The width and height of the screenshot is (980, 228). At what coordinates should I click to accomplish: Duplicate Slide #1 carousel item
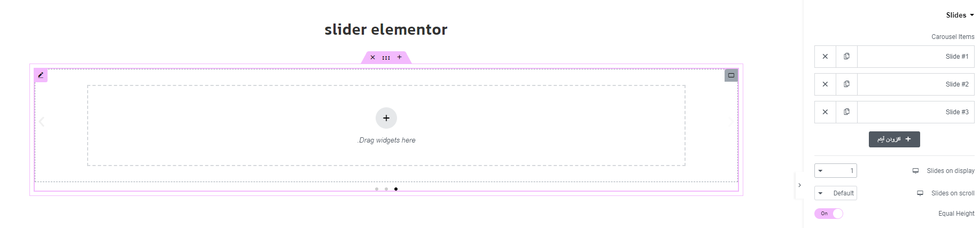pyautogui.click(x=846, y=57)
